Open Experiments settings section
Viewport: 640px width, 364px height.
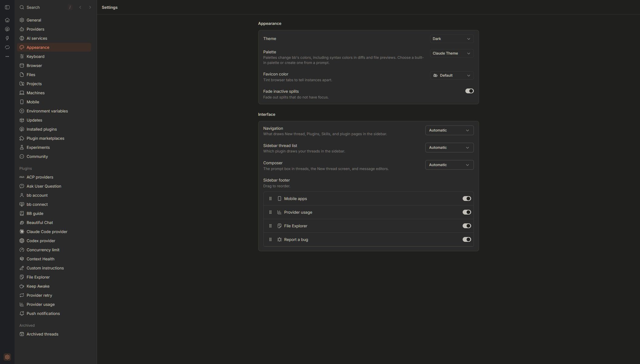click(54, 147)
